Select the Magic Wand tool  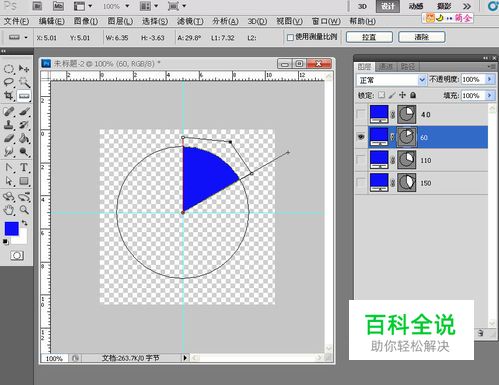click(x=24, y=82)
